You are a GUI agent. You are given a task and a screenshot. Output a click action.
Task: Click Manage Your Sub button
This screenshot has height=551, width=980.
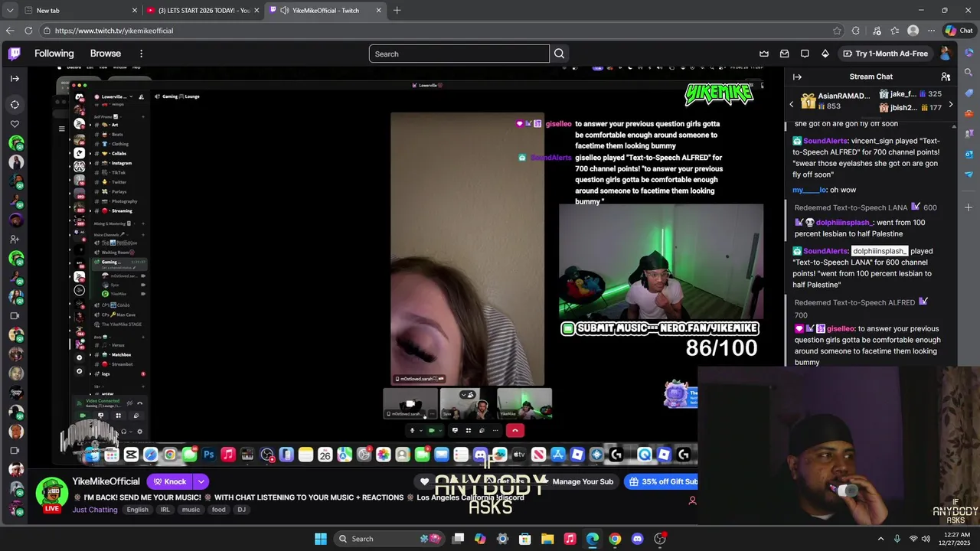point(583,481)
